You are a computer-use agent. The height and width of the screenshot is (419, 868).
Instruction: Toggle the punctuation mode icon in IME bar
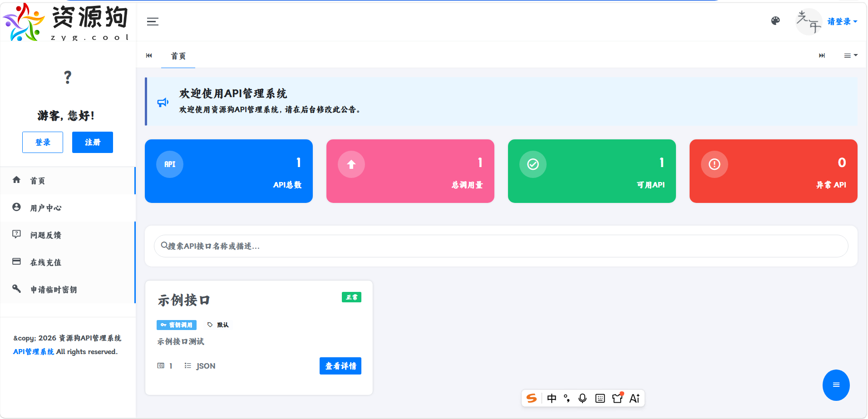tap(567, 399)
